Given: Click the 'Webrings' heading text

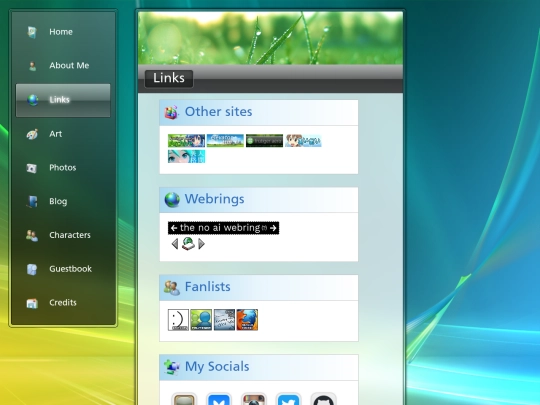Looking at the screenshot, I should 215,199.
